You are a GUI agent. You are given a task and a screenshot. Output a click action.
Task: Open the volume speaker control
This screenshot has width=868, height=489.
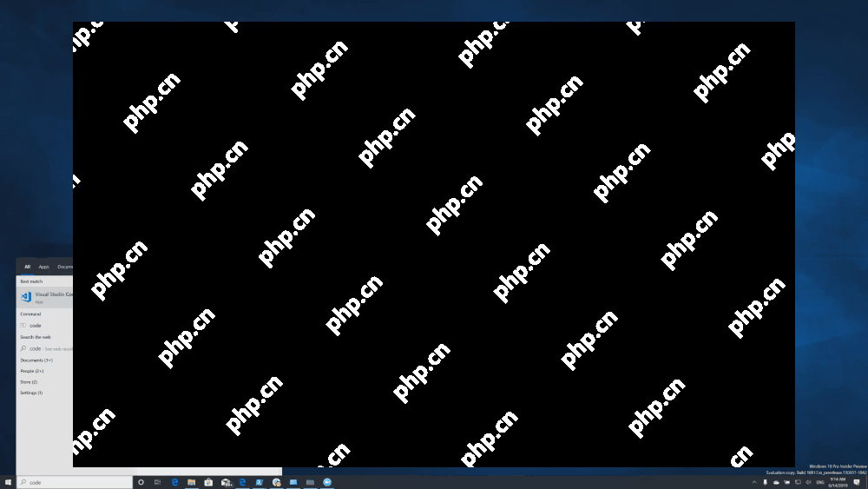(808, 482)
